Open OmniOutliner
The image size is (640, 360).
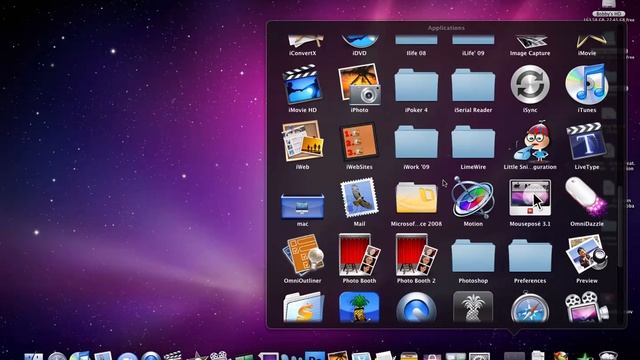(302, 255)
